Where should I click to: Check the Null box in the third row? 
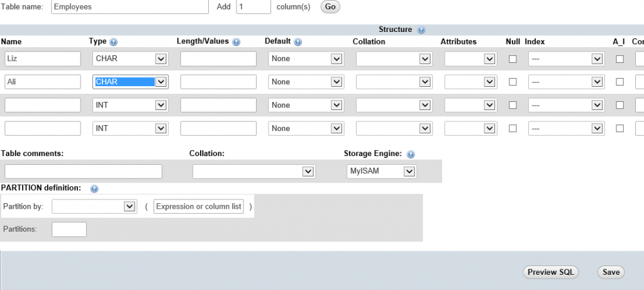tap(513, 105)
